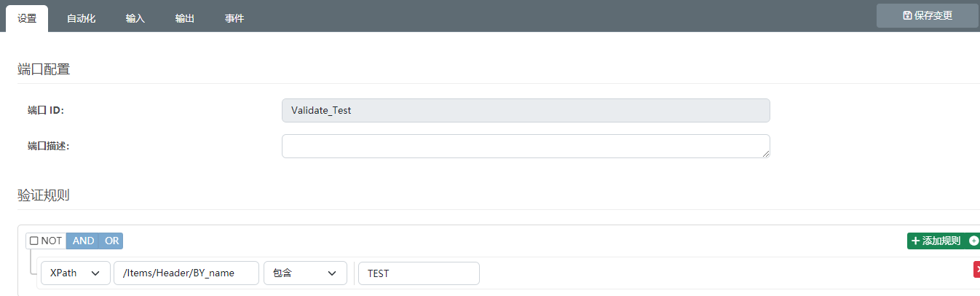Click the save icon on 保存变更

point(907,15)
